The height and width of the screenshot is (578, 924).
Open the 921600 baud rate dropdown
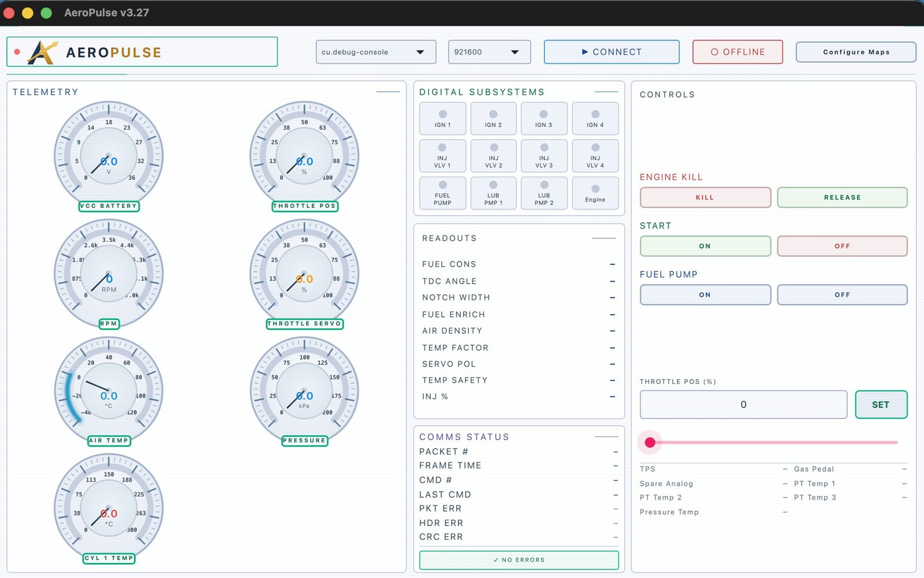click(x=489, y=52)
